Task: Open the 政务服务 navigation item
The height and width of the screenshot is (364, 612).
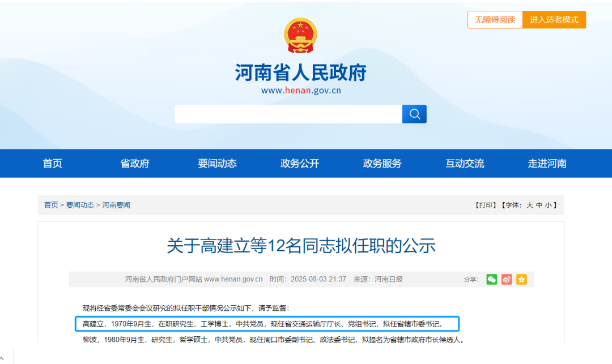Action: tap(382, 164)
